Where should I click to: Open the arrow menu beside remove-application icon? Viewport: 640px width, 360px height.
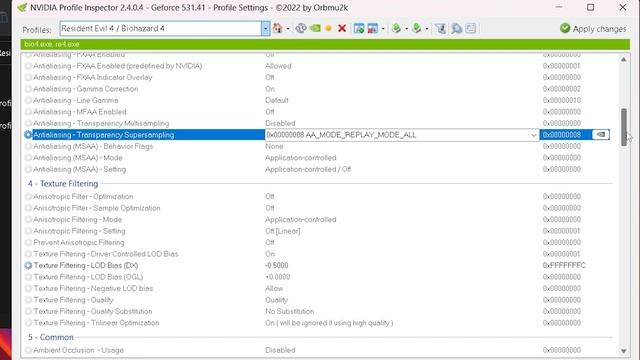pyautogui.click(x=382, y=29)
